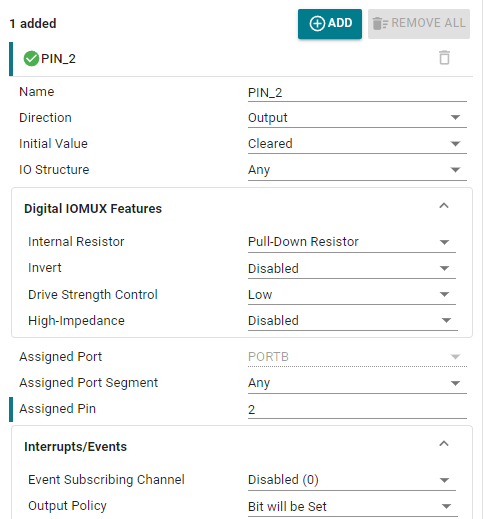Click REMOVE ALL button
This screenshot has width=485, height=519.
(419, 24)
